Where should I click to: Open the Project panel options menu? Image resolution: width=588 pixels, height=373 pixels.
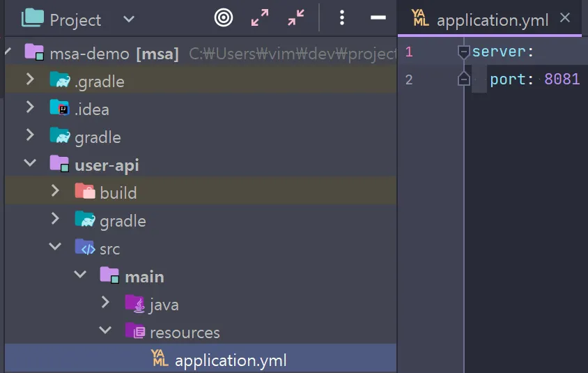[341, 18]
